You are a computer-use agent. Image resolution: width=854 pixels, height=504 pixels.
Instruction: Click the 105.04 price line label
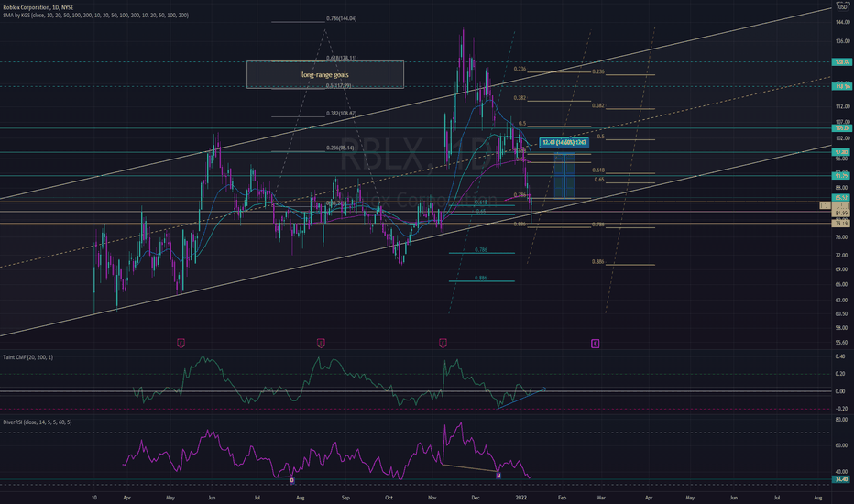coord(841,128)
